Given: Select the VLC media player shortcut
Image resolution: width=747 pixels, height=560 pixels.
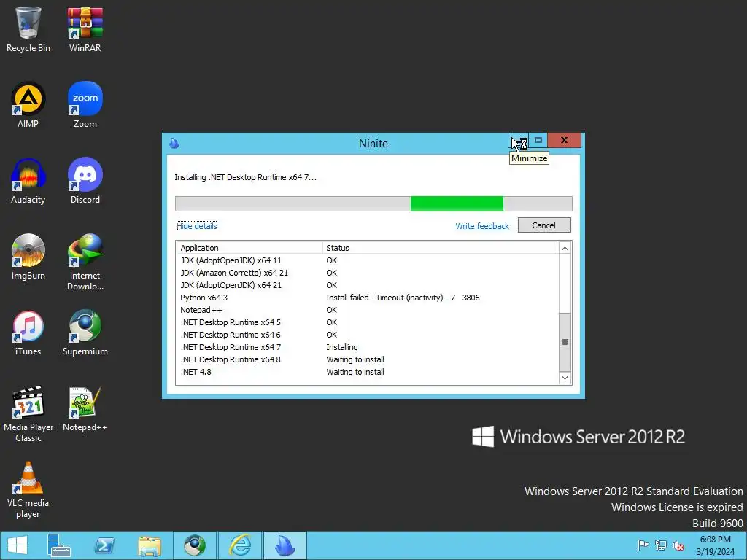Looking at the screenshot, I should pyautogui.click(x=28, y=490).
